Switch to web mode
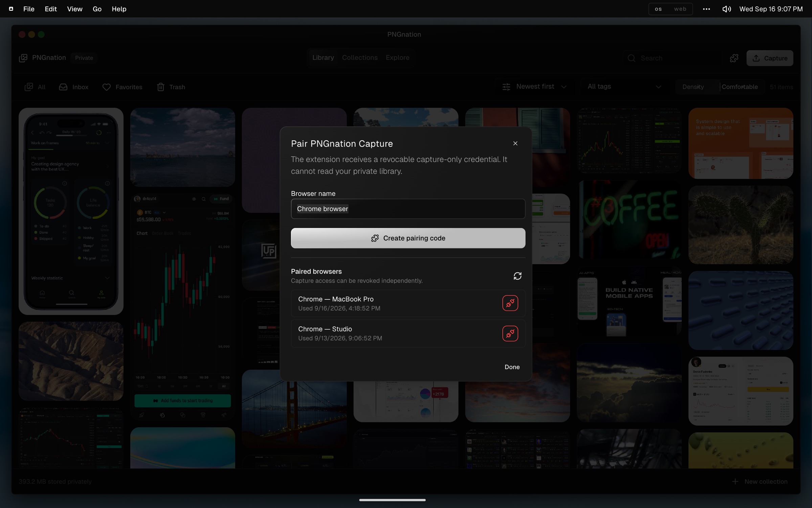812x508 pixels. pos(680,9)
